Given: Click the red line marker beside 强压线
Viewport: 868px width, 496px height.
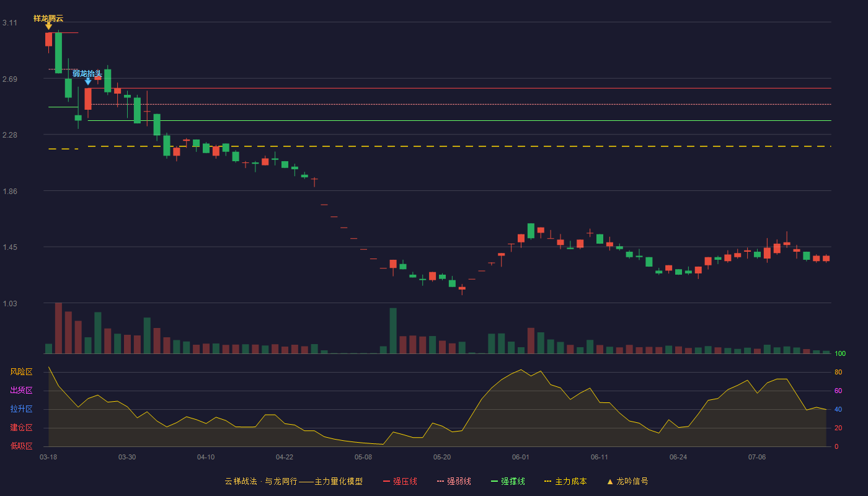Looking at the screenshot, I should pos(386,482).
